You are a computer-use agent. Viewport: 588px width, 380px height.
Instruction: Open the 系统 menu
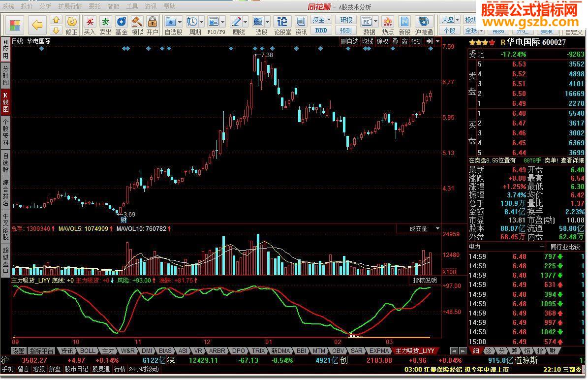coord(9,6)
